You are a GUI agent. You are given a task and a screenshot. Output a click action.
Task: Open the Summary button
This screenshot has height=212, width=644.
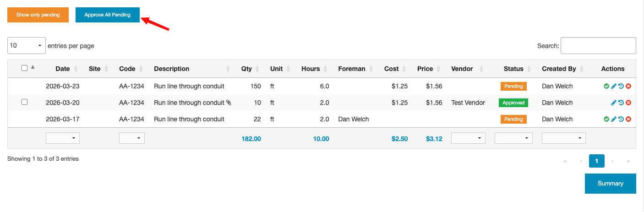point(610,184)
